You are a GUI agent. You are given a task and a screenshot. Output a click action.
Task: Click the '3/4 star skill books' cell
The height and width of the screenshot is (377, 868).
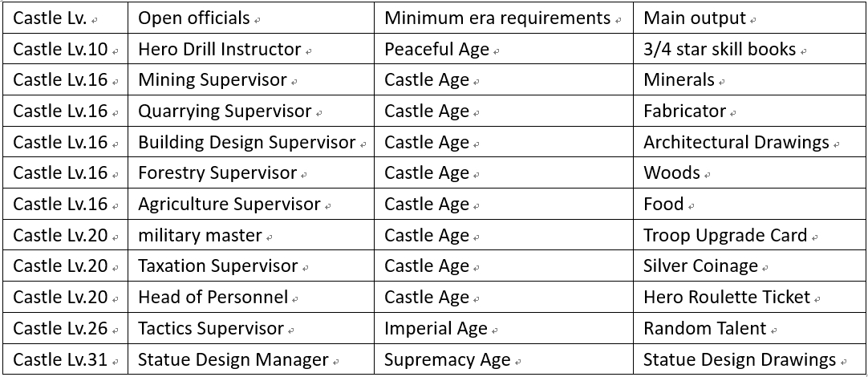[720, 50]
